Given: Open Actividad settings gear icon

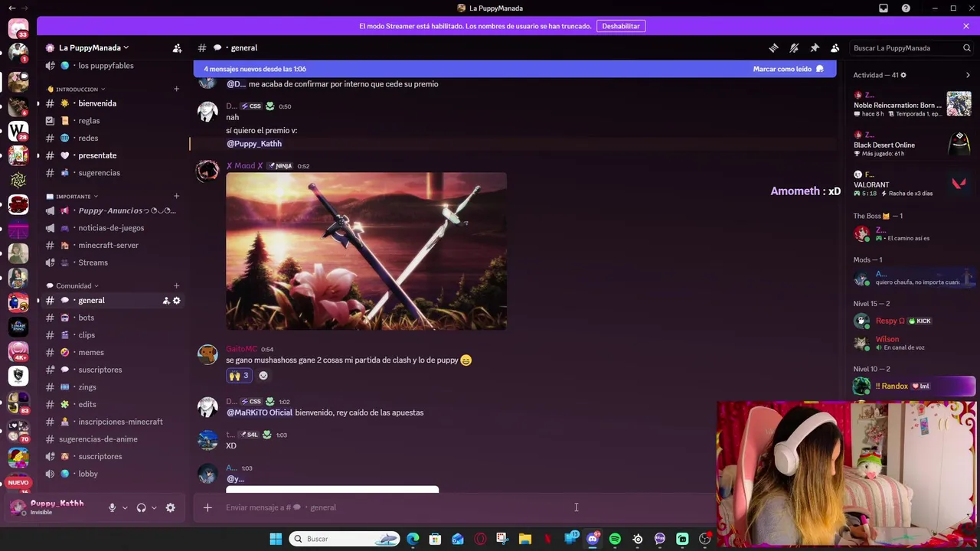Looking at the screenshot, I should coord(903,75).
